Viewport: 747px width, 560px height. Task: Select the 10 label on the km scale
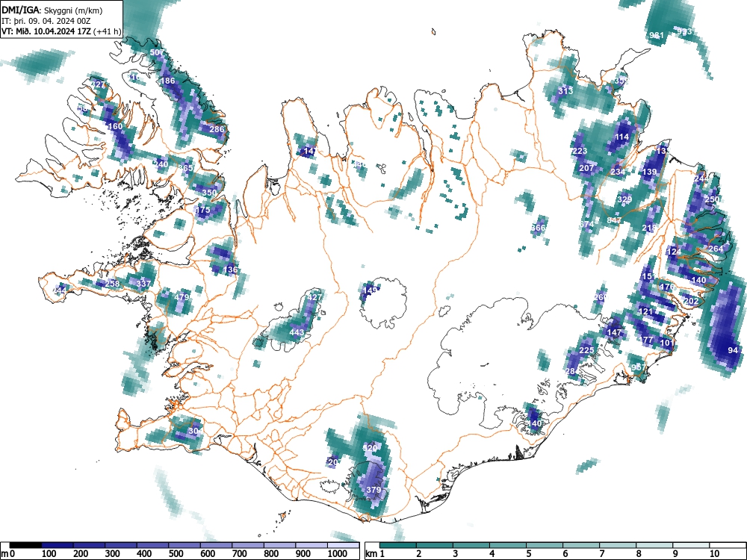(715, 554)
